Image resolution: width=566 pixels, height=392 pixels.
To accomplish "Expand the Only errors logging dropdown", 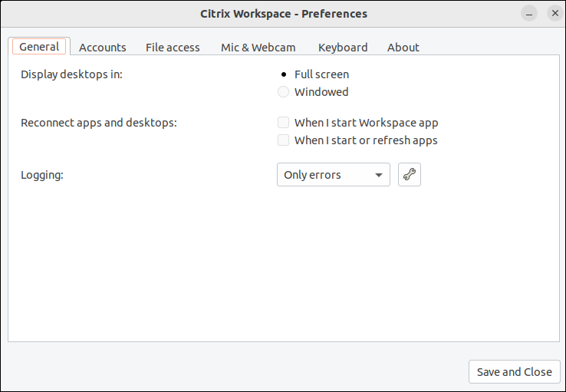I will pyautogui.click(x=334, y=175).
